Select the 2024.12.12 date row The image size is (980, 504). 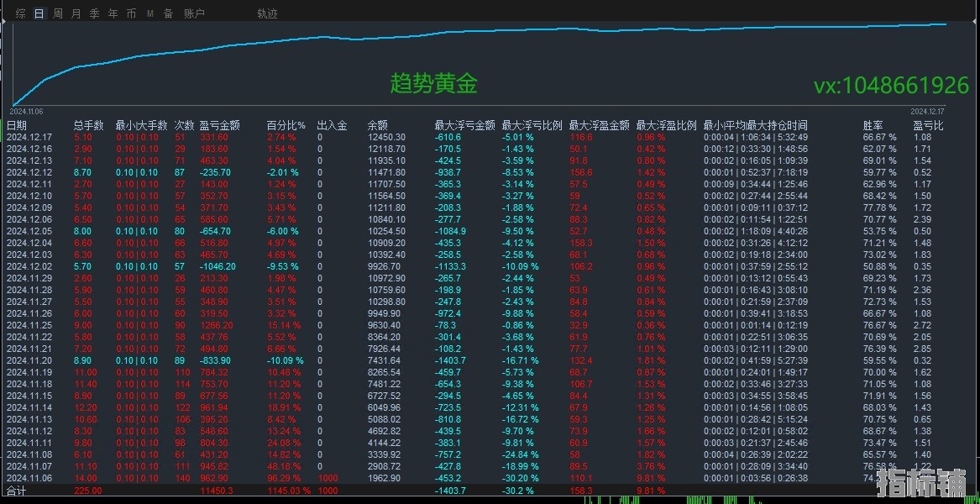coord(29,172)
